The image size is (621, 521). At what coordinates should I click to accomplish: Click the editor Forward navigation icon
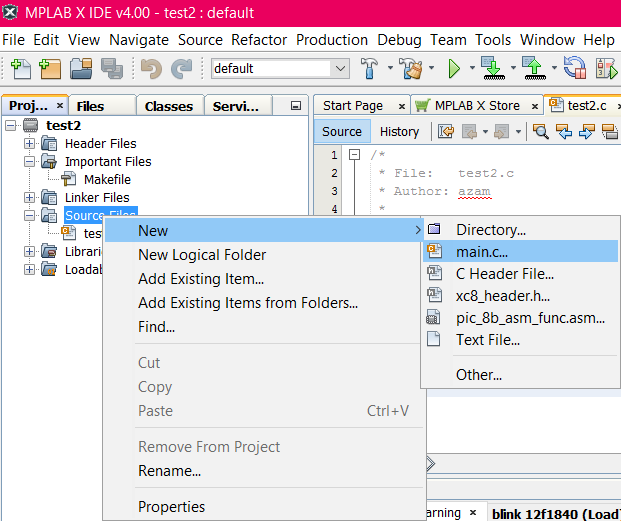point(502,131)
